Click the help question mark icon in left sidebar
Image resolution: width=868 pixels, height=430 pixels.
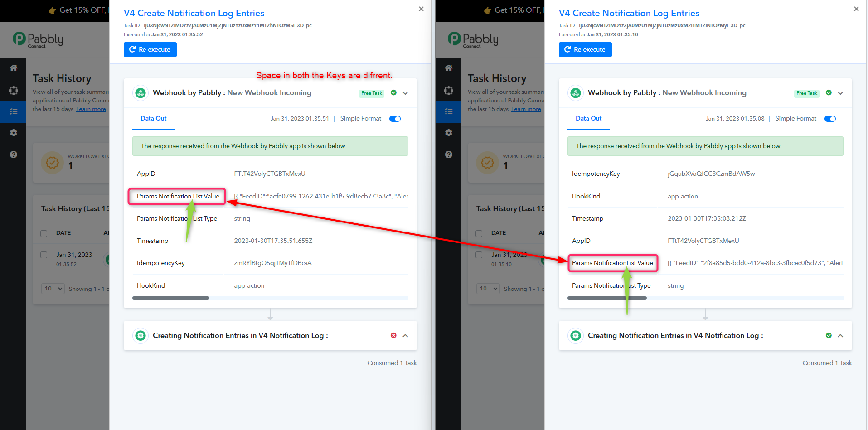(14, 155)
